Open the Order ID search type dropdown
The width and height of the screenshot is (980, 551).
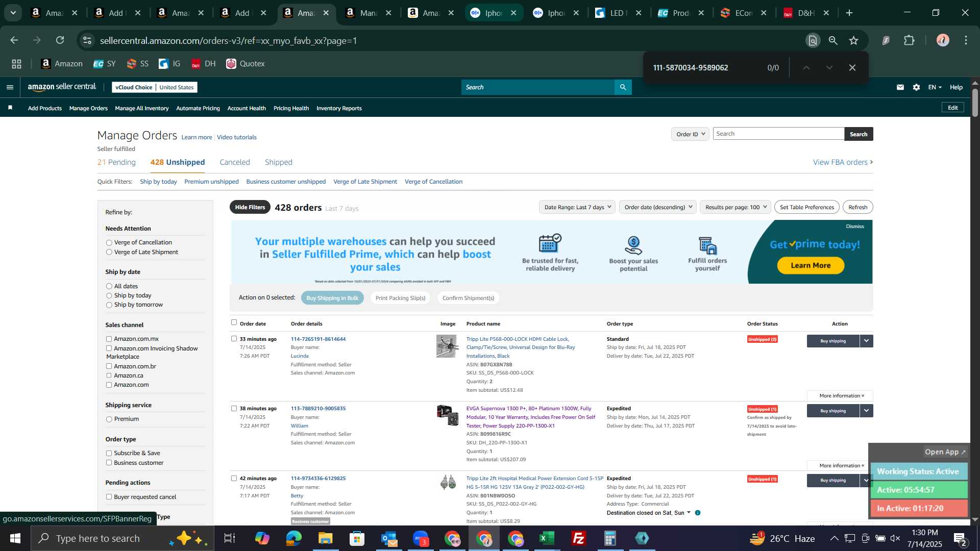(690, 134)
